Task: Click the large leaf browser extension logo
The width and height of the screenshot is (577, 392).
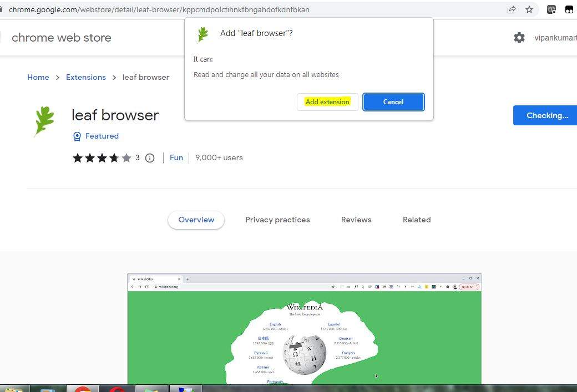Action: pos(44,121)
